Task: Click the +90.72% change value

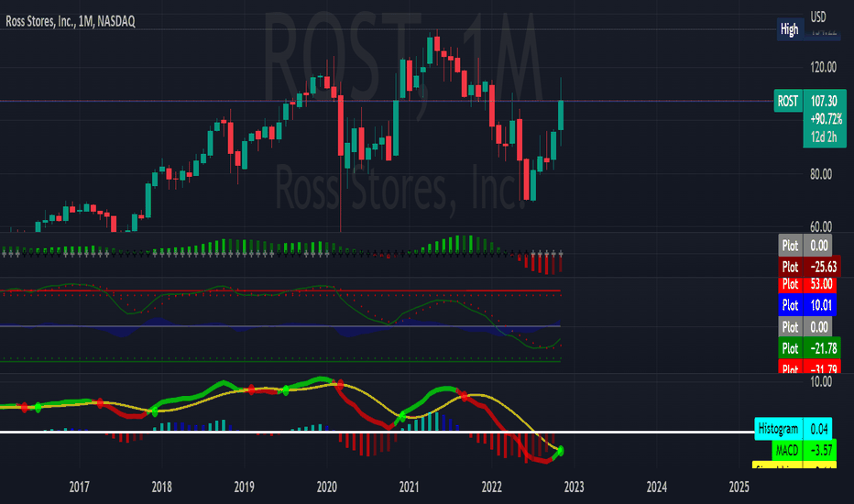Action: click(826, 119)
